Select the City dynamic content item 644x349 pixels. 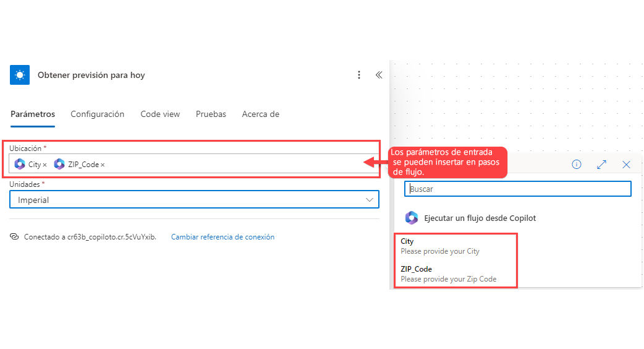point(455,246)
